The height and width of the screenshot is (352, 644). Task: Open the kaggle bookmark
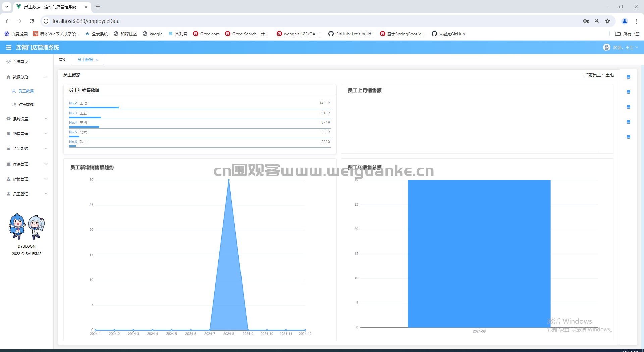(153, 34)
